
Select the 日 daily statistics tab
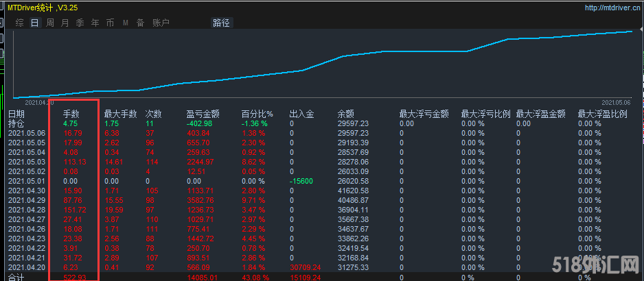click(35, 23)
